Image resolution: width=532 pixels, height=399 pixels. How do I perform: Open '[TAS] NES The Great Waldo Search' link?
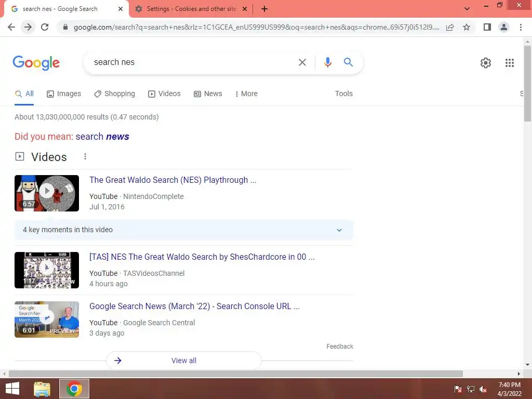[x=202, y=257]
